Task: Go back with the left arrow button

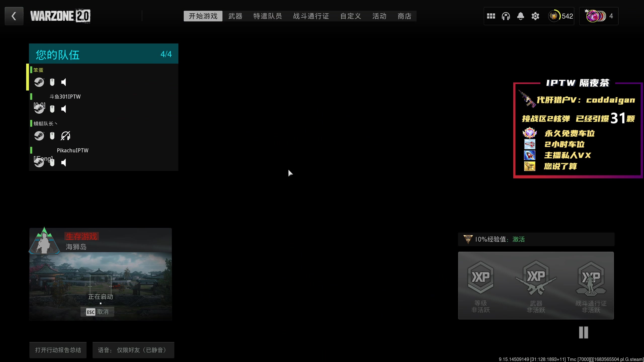Action: 14,16
